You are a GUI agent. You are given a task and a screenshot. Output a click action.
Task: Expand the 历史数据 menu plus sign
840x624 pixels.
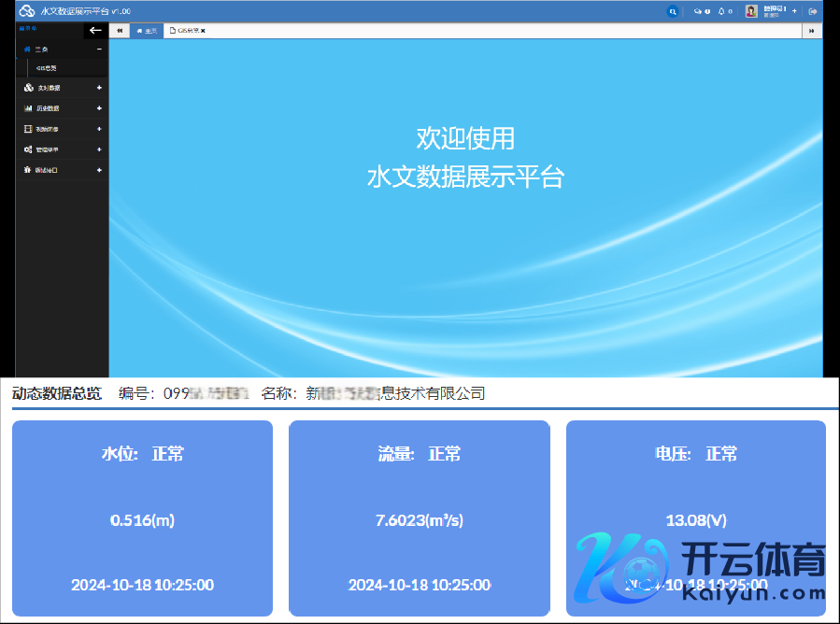99,108
